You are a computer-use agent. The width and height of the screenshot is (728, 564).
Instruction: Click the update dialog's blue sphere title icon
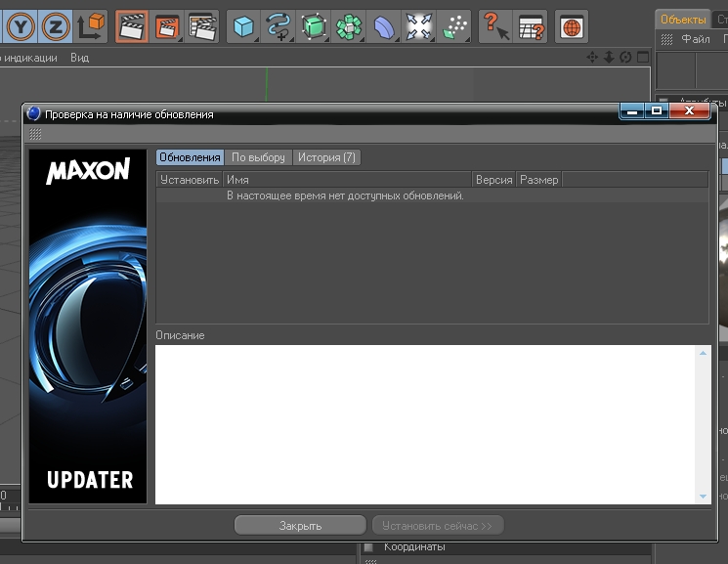34,113
